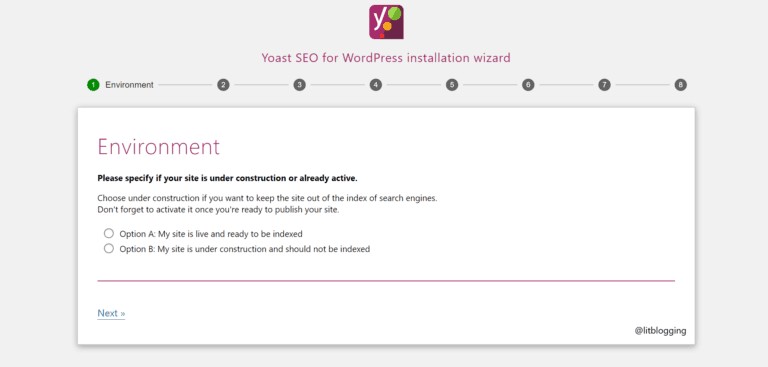Viewport: 768px width, 367px height.
Task: Jump to step 6 circle
Action: click(528, 85)
